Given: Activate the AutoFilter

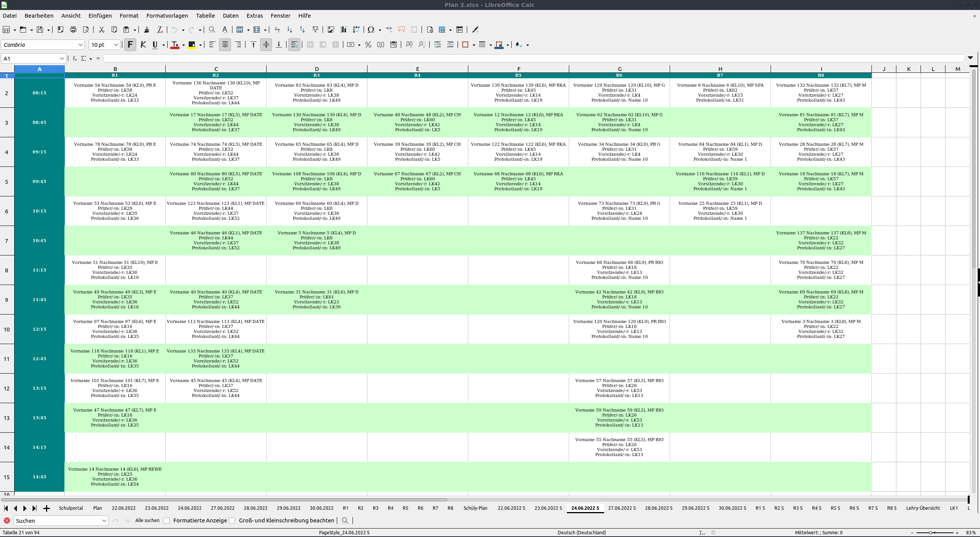Looking at the screenshot, I should [316, 30].
